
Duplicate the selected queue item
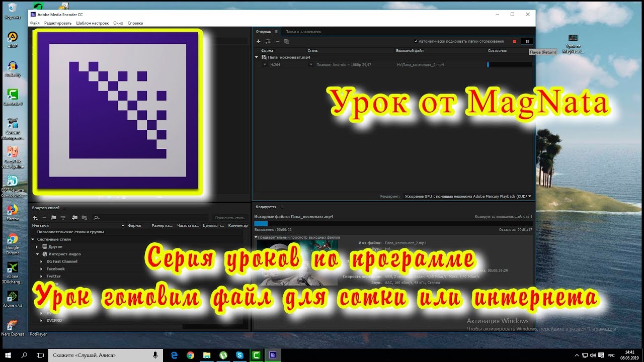(286, 41)
